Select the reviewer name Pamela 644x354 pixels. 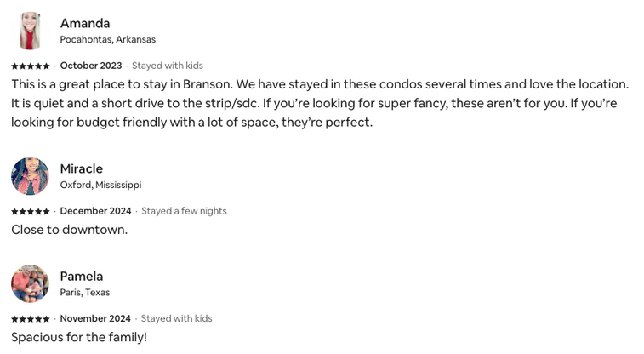(x=82, y=276)
